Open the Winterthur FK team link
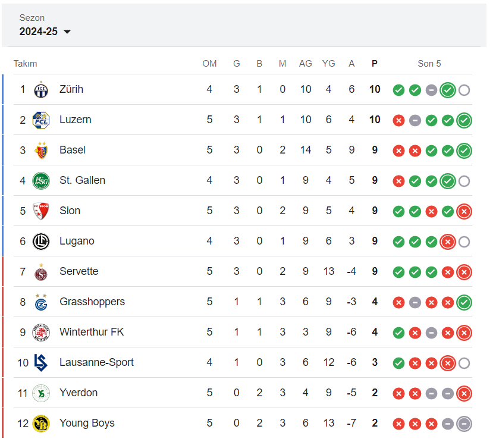496x448 pixels. point(92,332)
